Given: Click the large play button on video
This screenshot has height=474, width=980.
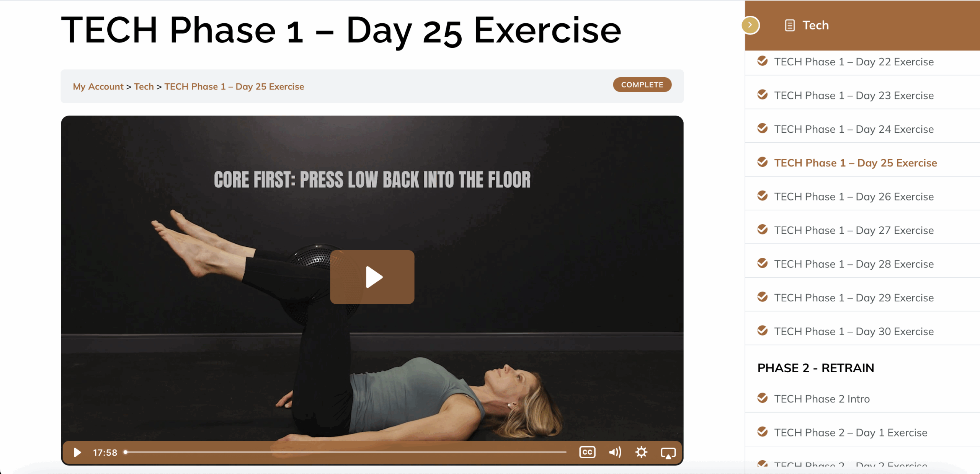Looking at the screenshot, I should [x=372, y=277].
